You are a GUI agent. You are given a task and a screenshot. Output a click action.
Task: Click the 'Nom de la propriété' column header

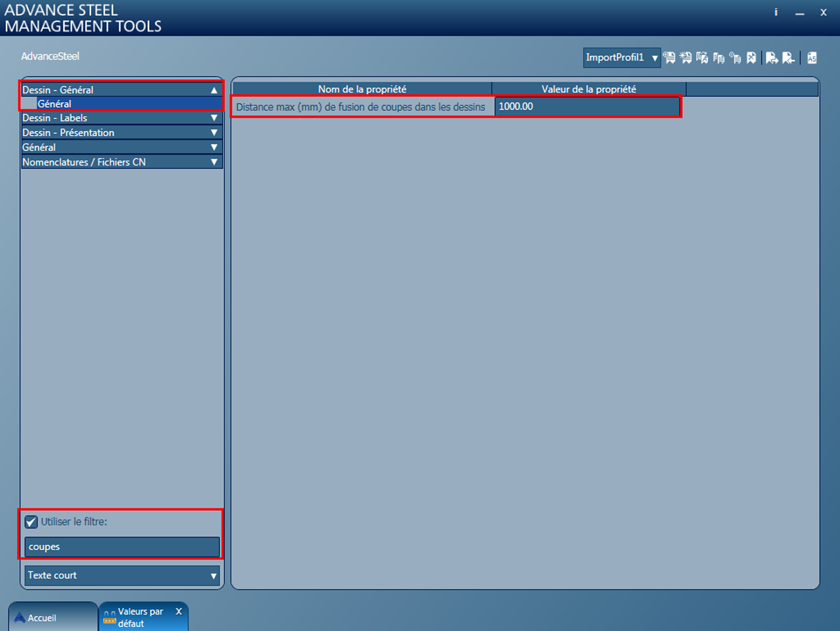[362, 89]
